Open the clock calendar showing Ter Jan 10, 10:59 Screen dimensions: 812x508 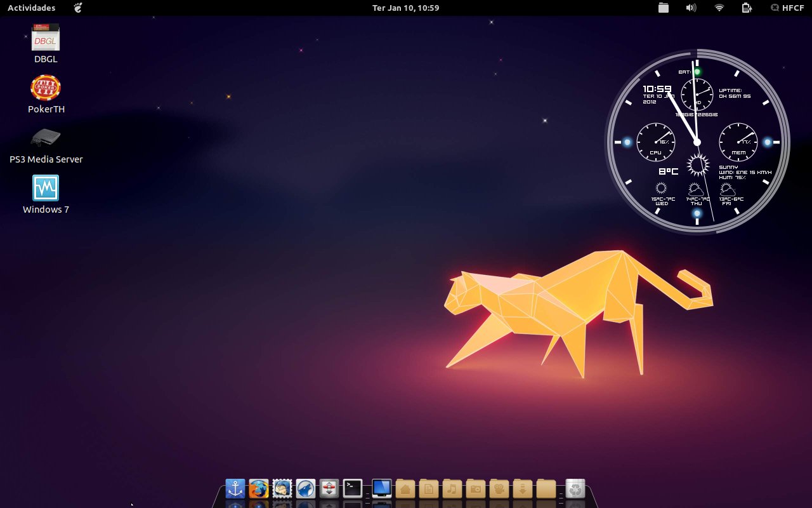(405, 8)
